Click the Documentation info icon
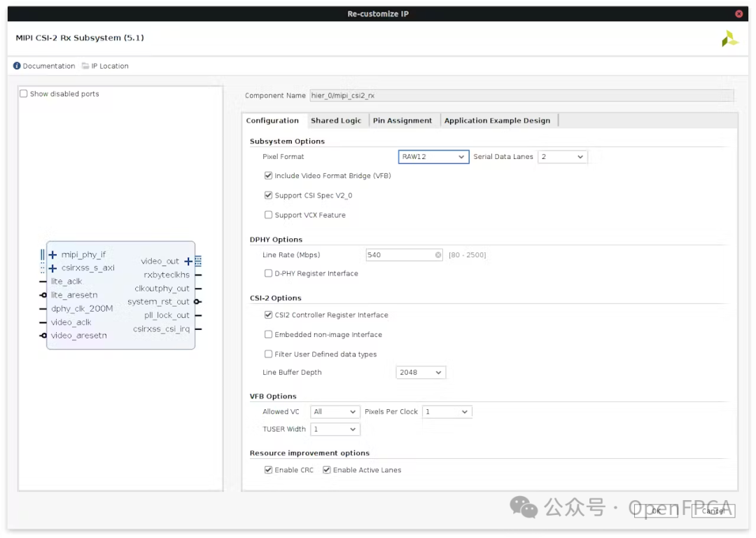Screen dimensions: 756x538 [x=17, y=66]
